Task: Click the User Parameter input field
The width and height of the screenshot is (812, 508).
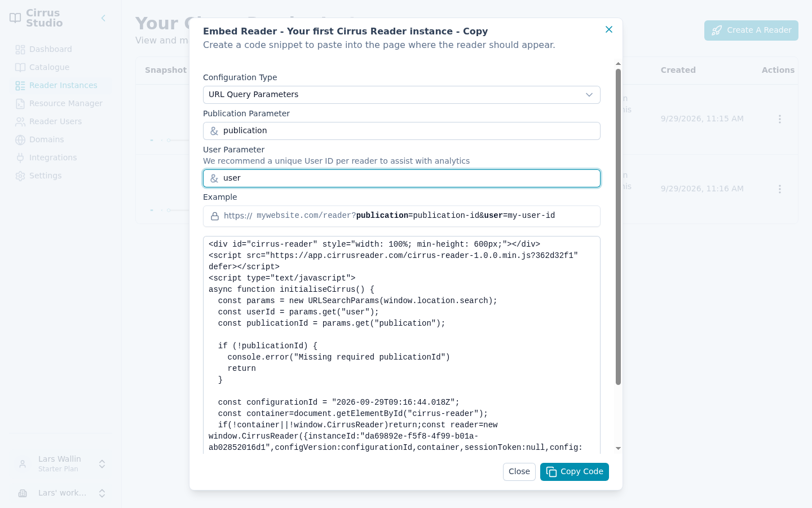Action: 401,178
